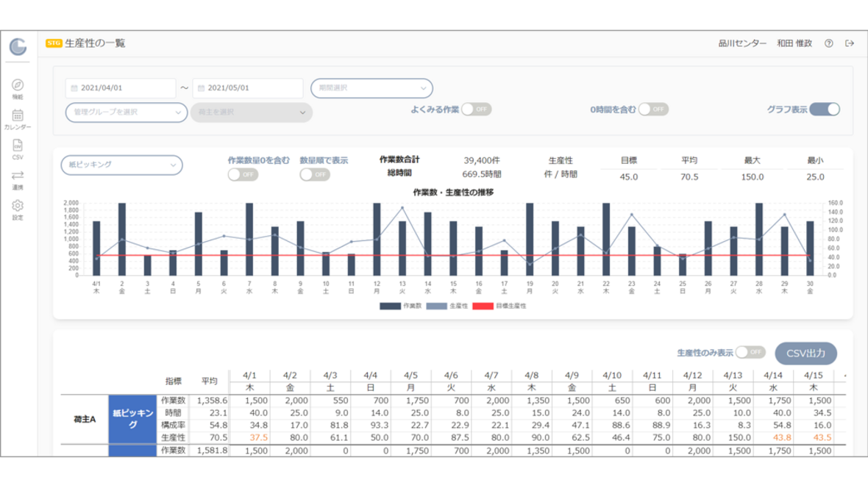Toggle the 生産性のみ表示 switch
Viewport: 868px width, 488px height.
click(750, 353)
